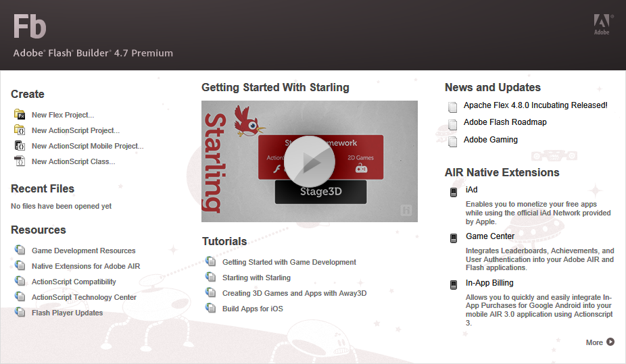Click the 'Adobe Flash Builder 4.7 Premium' title
Screen dimensions: 626x364
pos(93,53)
